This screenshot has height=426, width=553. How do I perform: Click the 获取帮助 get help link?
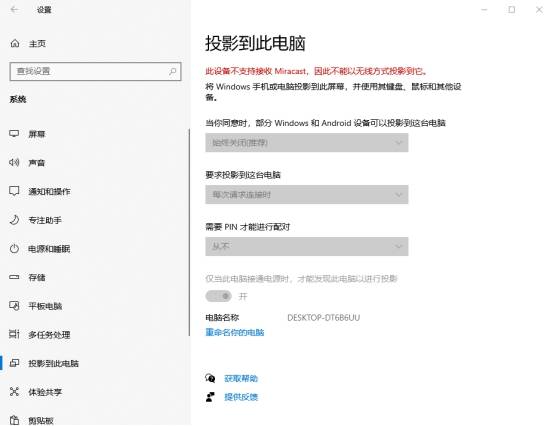[x=241, y=379]
